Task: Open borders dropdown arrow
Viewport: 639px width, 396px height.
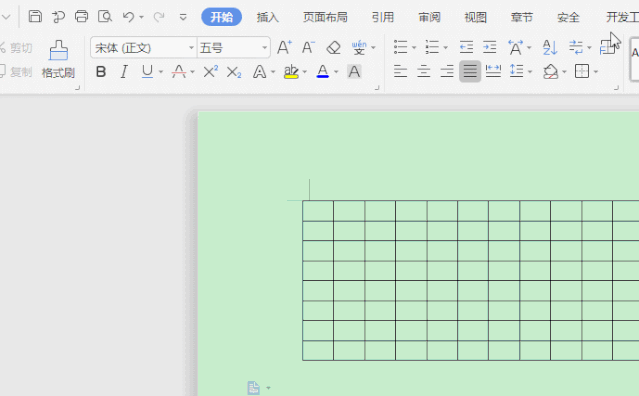Action: 596,72
